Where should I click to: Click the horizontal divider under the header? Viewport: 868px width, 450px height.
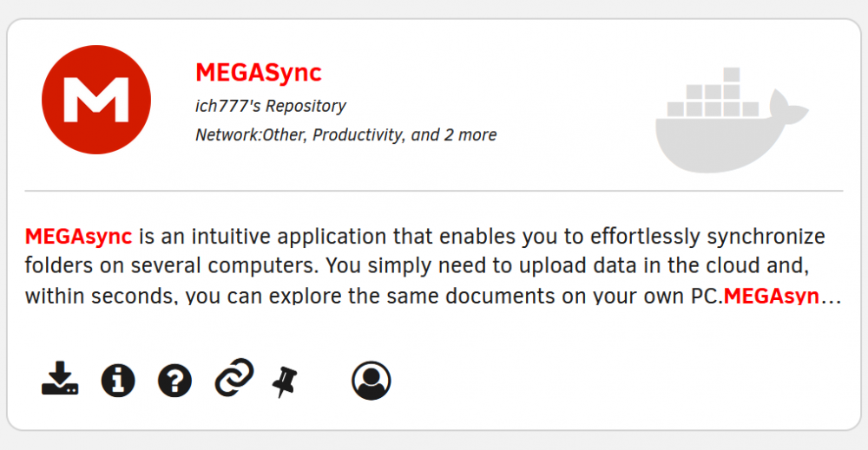(x=433, y=191)
